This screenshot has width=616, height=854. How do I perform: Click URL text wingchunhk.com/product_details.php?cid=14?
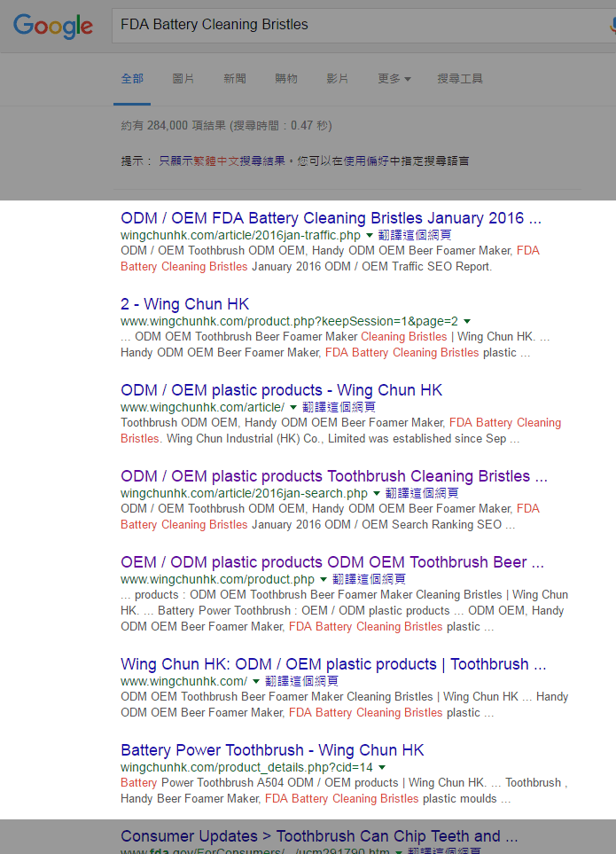click(x=247, y=767)
